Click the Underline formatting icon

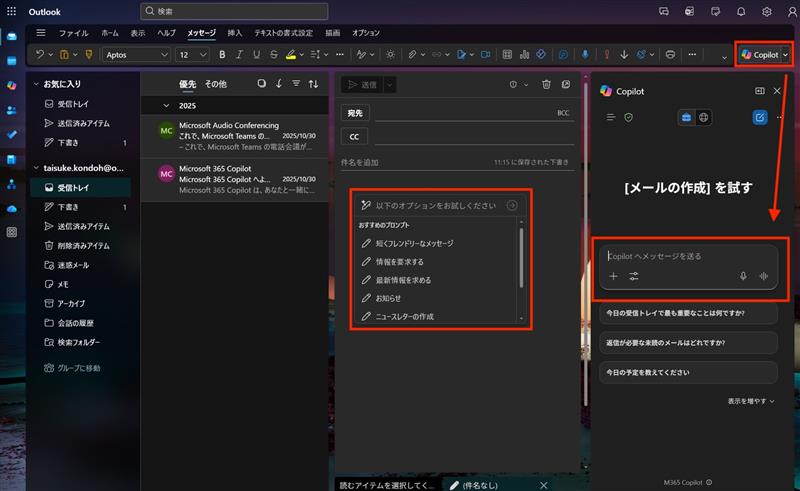tap(256, 54)
